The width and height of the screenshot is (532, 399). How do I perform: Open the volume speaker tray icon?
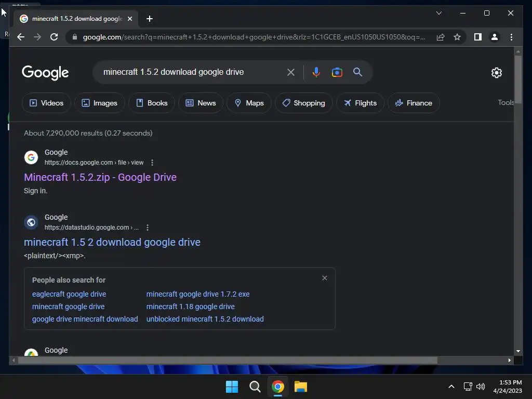click(481, 387)
